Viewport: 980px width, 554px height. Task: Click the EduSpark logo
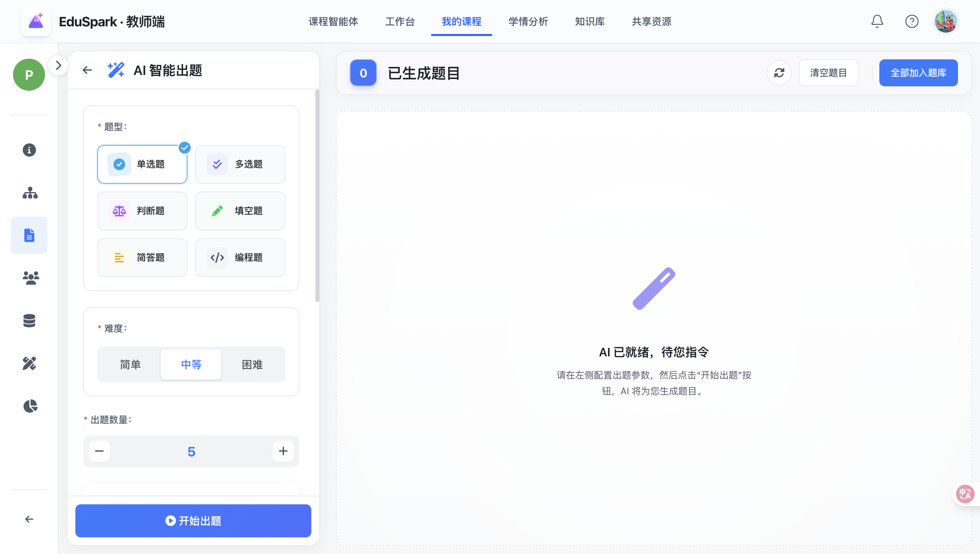[36, 21]
